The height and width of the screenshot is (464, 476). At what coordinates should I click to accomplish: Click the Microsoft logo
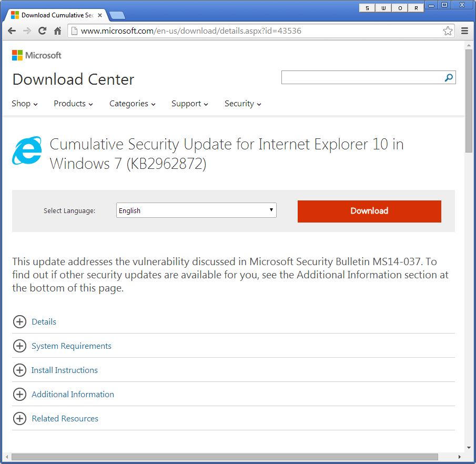click(37, 55)
